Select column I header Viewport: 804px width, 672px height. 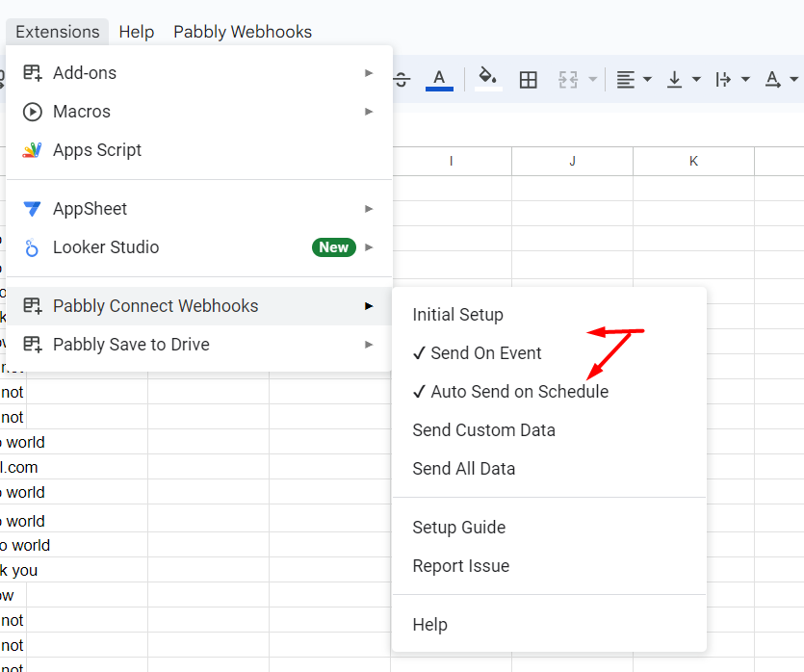452,161
